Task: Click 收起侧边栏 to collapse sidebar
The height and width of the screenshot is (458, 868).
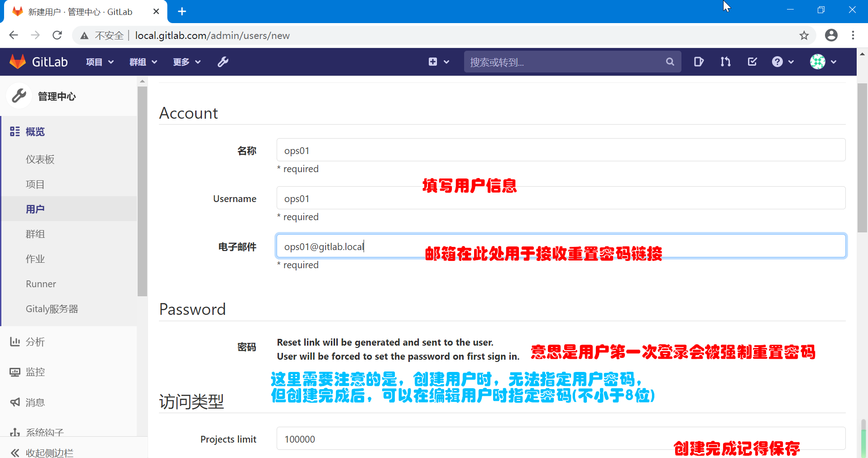Action: coord(49,453)
